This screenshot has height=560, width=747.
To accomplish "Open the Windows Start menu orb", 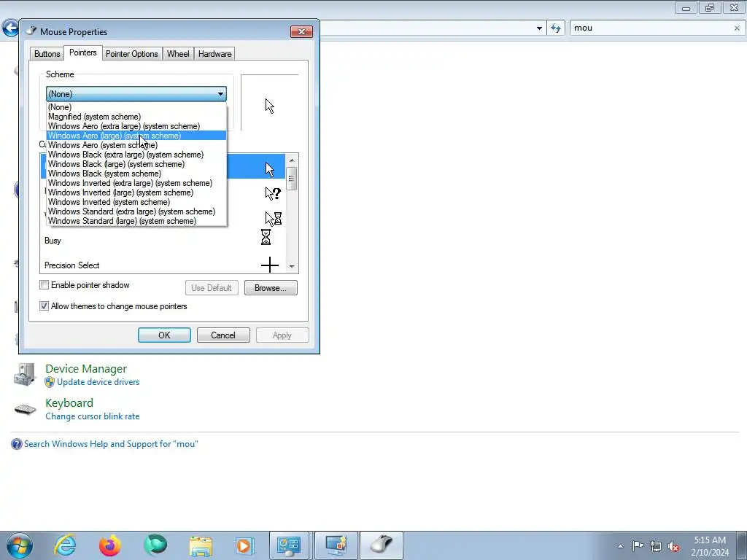I will point(19,545).
